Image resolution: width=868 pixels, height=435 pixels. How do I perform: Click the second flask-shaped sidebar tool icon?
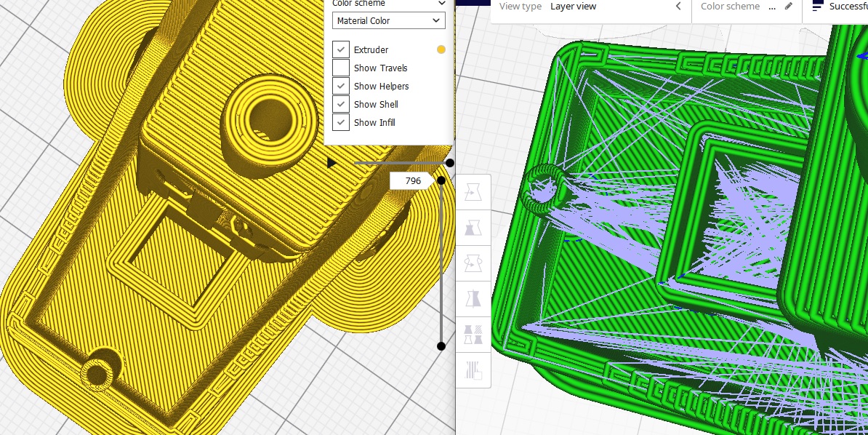[x=473, y=227]
